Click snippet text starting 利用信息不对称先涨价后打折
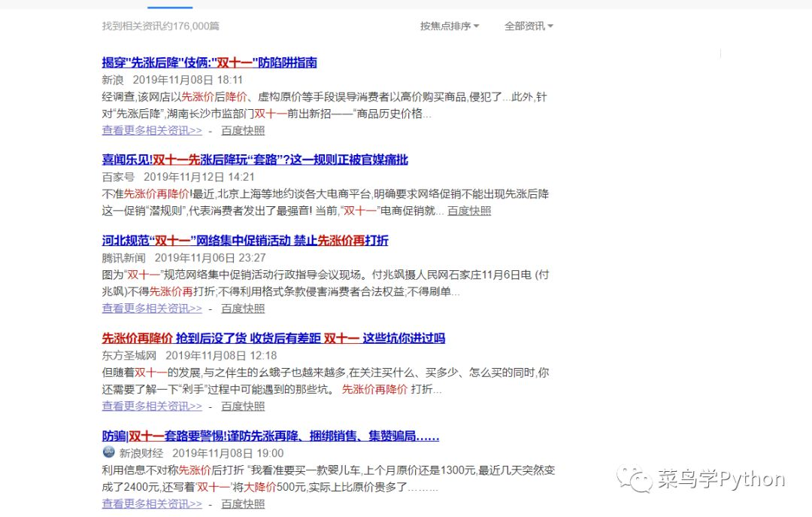Viewport: 812px width, 517px height. tap(329, 479)
